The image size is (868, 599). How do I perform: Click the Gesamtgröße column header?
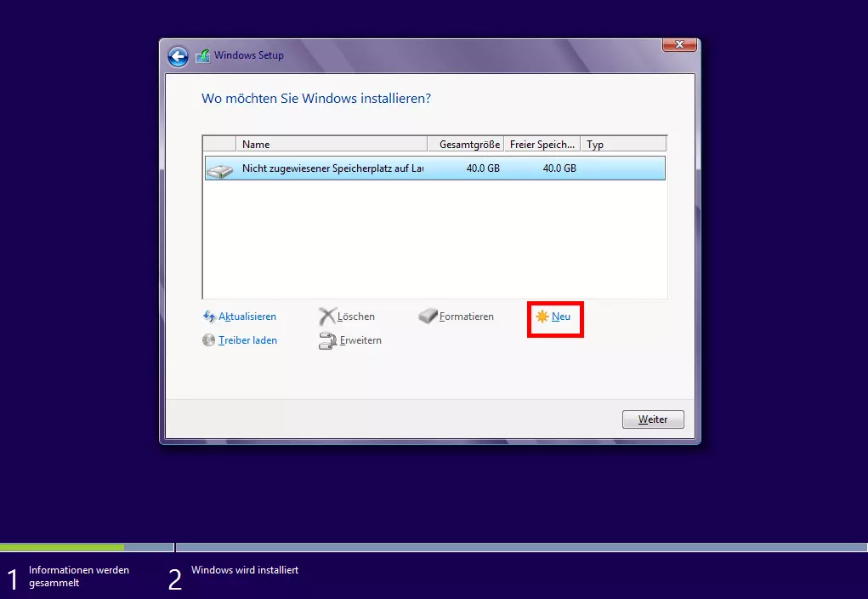pyautogui.click(x=466, y=144)
